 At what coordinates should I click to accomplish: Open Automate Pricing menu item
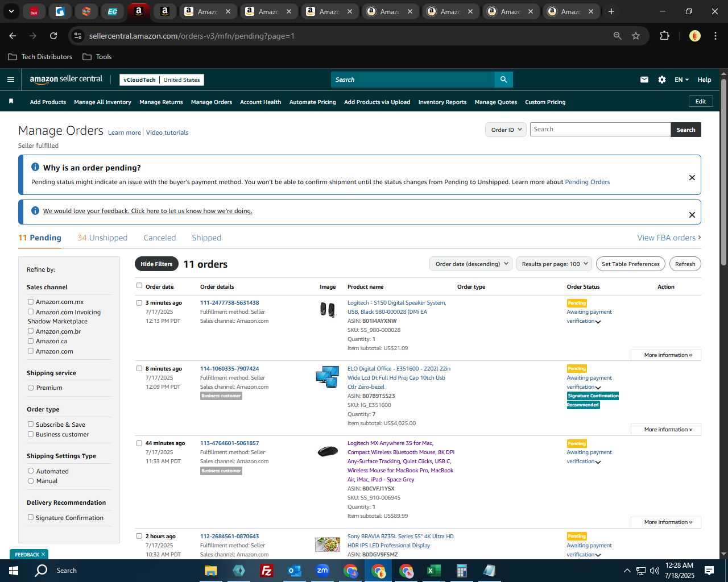312,102
